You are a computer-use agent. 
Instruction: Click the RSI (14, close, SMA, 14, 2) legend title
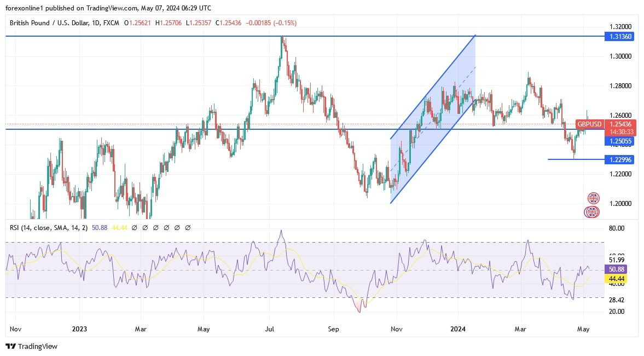click(47, 227)
